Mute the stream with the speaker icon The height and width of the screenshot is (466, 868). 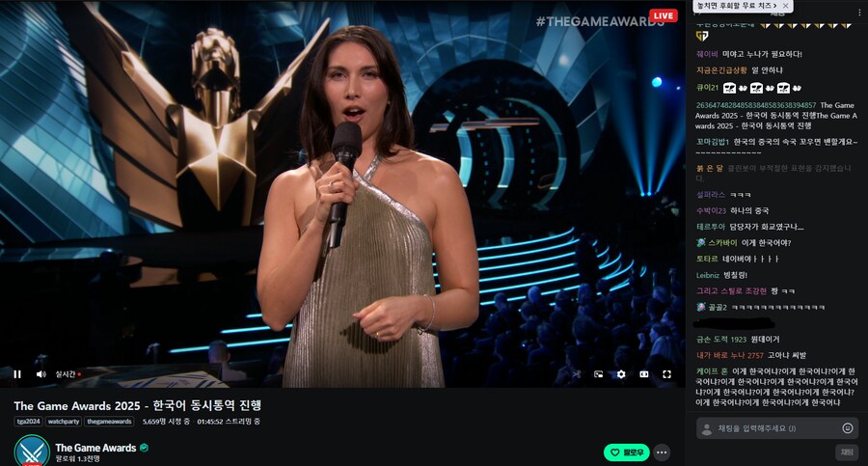[41, 374]
